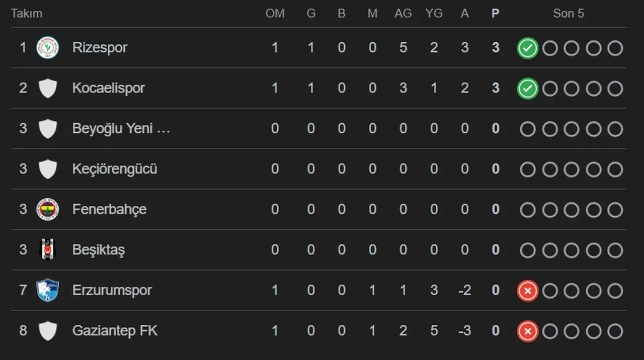The image size is (644, 360).
Task: Click the Gaziantep FK shield logo
Action: [x=48, y=331]
